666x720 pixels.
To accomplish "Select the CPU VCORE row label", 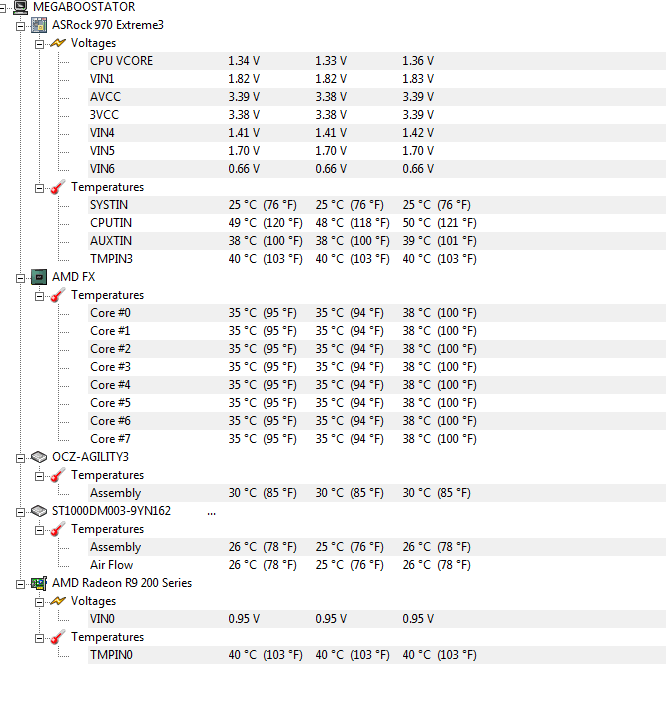I will [121, 61].
